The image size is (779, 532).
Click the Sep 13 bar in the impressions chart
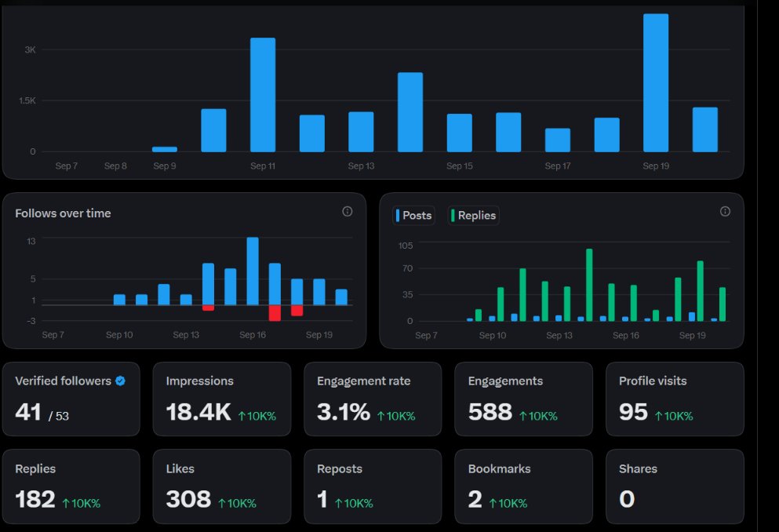(361, 132)
